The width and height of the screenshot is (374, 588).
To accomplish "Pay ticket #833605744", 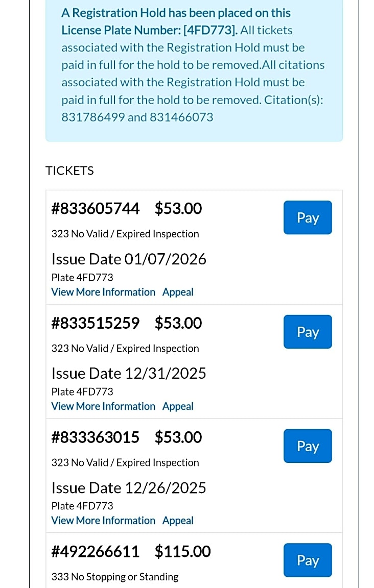I will 308,218.
